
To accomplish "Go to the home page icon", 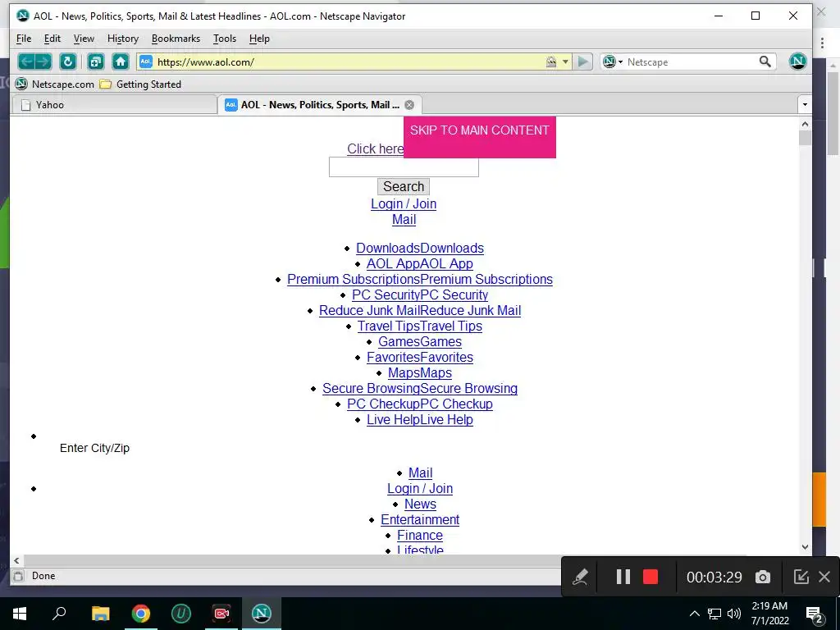I will [121, 62].
